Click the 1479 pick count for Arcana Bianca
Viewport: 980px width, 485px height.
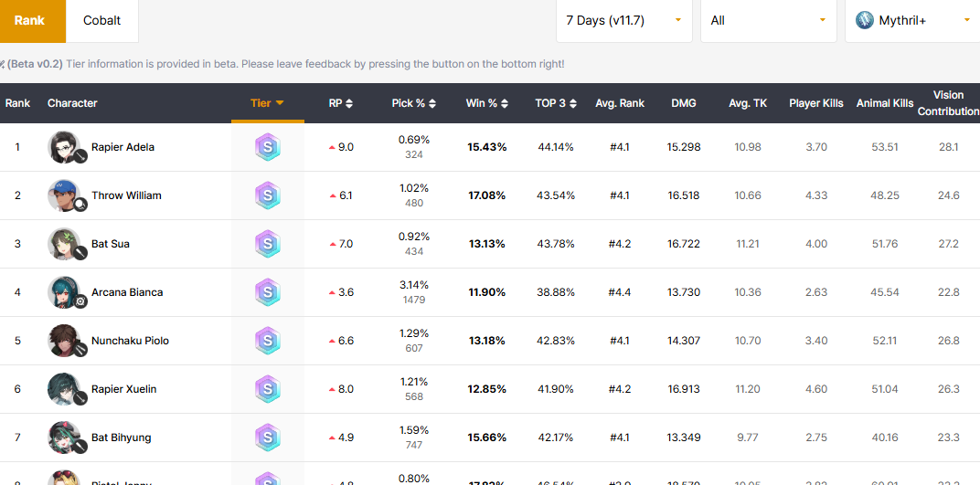414,300
